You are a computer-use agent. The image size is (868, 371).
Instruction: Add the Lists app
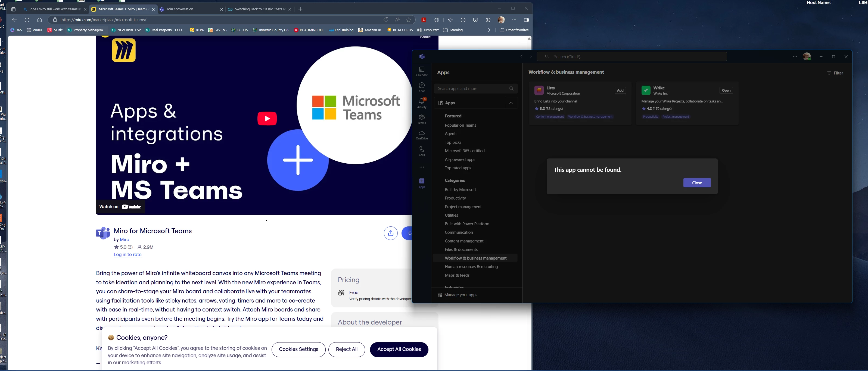620,90
